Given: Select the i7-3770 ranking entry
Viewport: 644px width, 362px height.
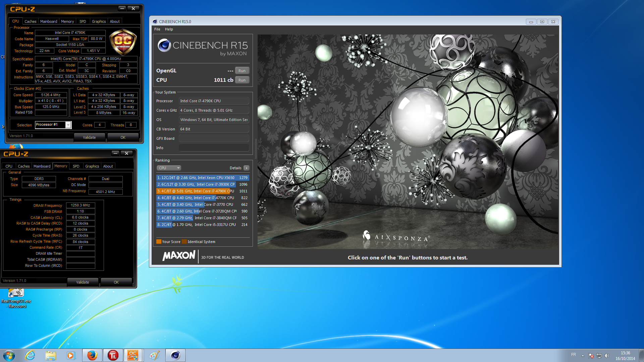Looking at the screenshot, I should [203, 204].
